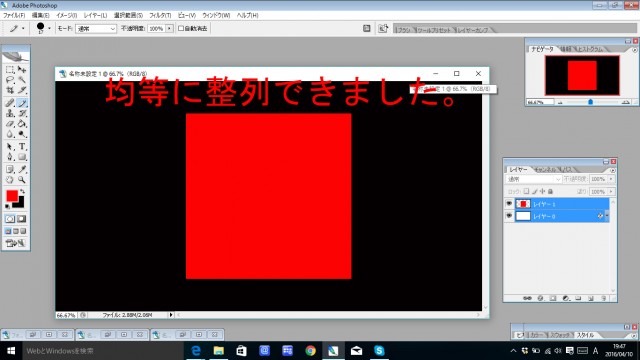
Task: Enable the 自動消去 auto-erase checkbox
Action: [181, 29]
